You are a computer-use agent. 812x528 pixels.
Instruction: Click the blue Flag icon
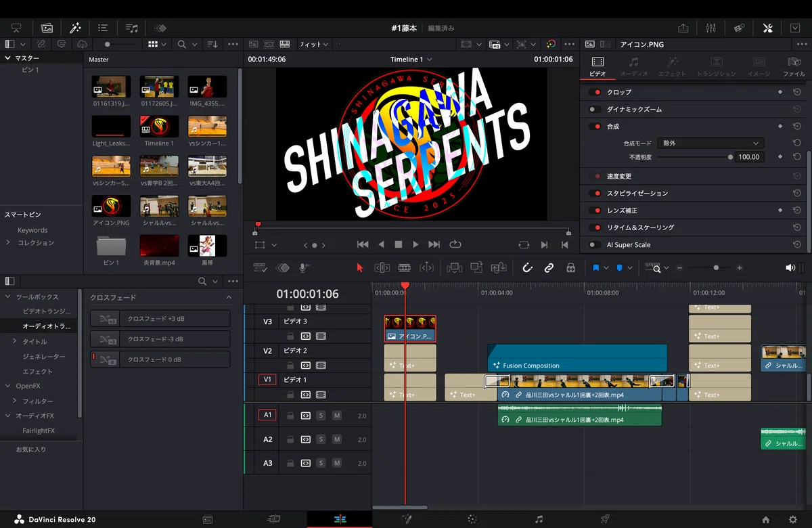tap(596, 267)
